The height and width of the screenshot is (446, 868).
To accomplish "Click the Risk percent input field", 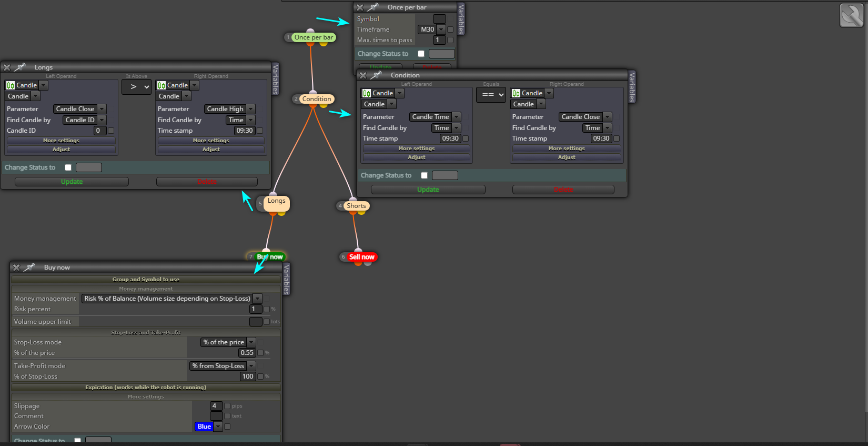I will pyautogui.click(x=254, y=309).
